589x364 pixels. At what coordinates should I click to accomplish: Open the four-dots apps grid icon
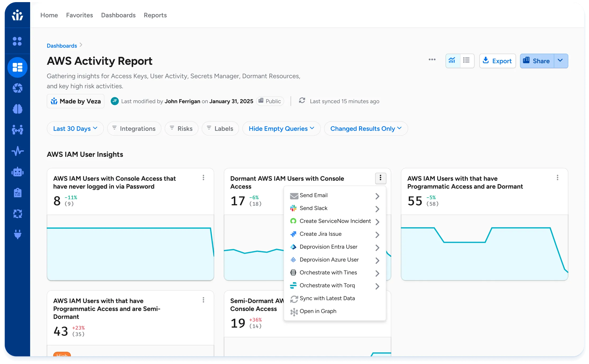point(17,41)
